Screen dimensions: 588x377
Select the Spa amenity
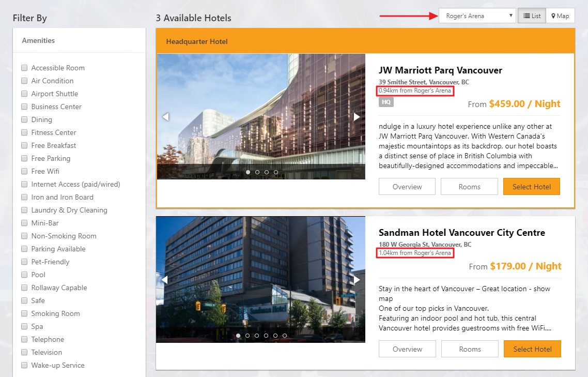[24, 326]
